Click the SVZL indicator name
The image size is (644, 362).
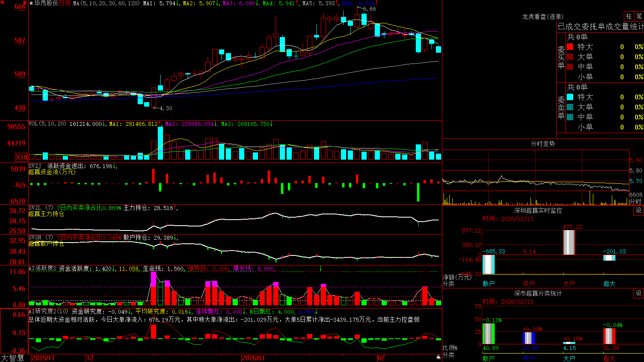click(x=35, y=208)
